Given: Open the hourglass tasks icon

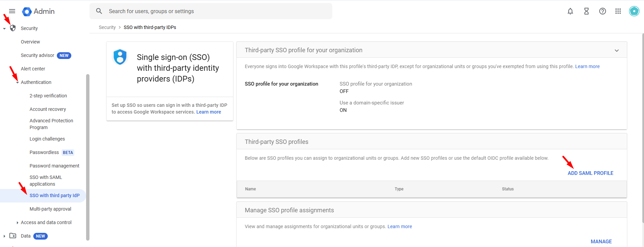Looking at the screenshot, I should coord(586,11).
